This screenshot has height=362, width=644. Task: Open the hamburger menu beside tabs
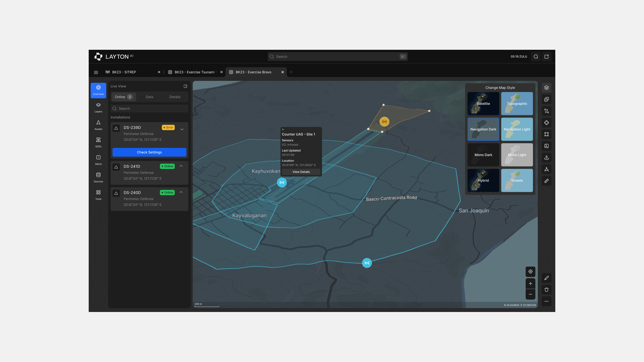[96, 72]
